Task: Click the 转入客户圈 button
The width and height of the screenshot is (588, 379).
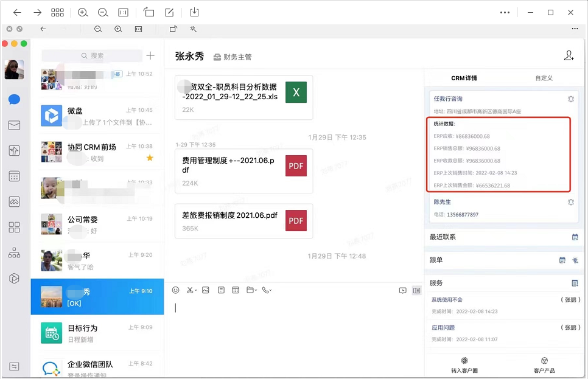Action: (464, 365)
